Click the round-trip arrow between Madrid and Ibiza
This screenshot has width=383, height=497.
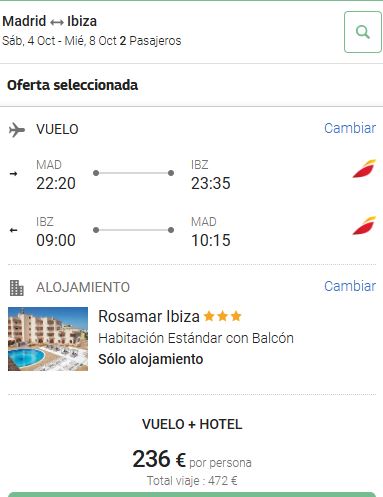click(57, 22)
